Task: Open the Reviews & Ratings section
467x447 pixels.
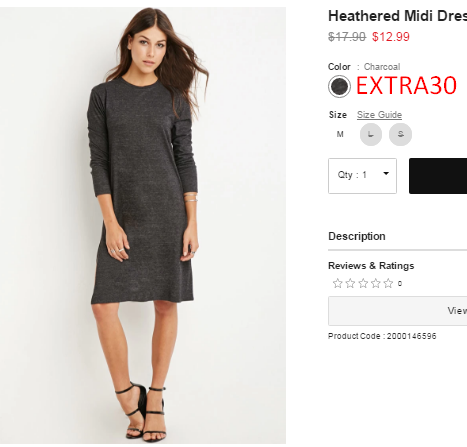Action: 371,266
